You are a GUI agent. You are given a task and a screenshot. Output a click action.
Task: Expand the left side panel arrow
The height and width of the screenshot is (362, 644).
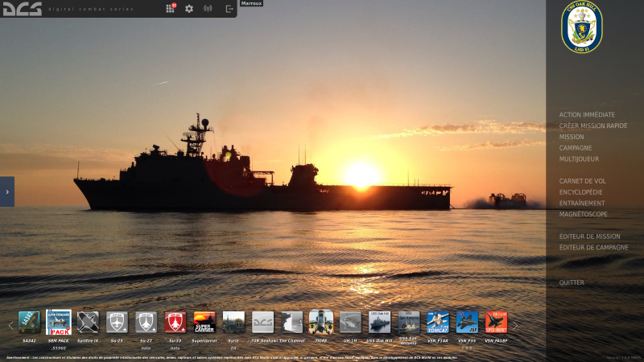pos(7,191)
